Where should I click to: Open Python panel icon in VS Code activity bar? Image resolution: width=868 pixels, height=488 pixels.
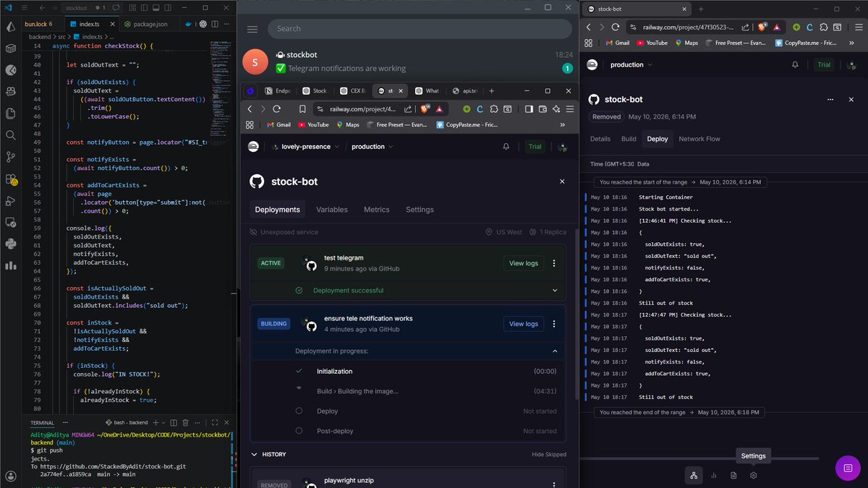tap(11, 244)
